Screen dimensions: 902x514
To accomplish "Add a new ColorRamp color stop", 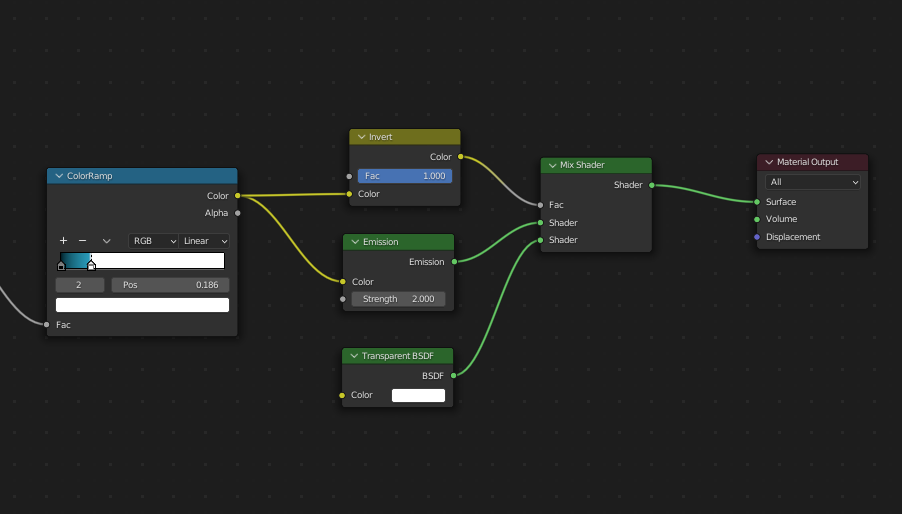I will 63,241.
